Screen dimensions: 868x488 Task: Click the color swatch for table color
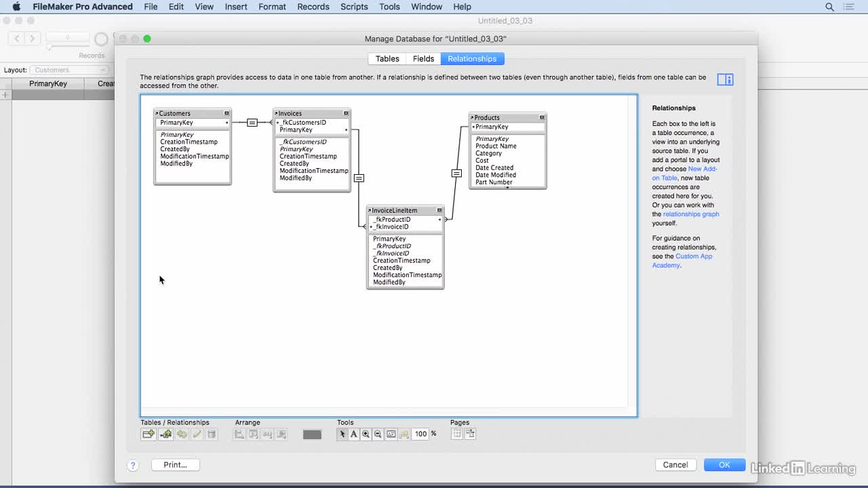click(312, 434)
